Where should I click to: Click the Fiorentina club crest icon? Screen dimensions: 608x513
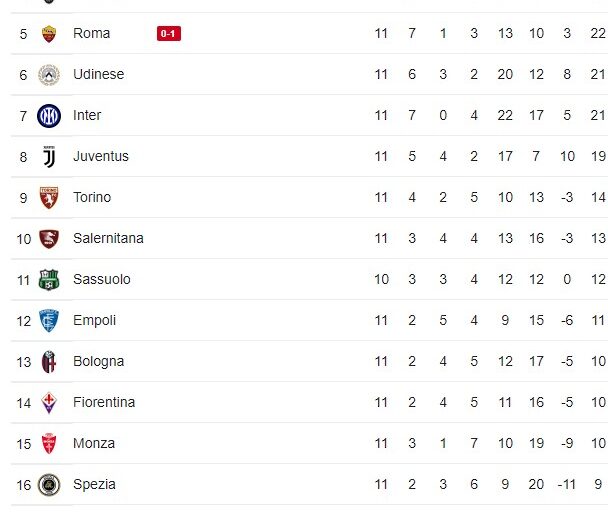[49, 403]
